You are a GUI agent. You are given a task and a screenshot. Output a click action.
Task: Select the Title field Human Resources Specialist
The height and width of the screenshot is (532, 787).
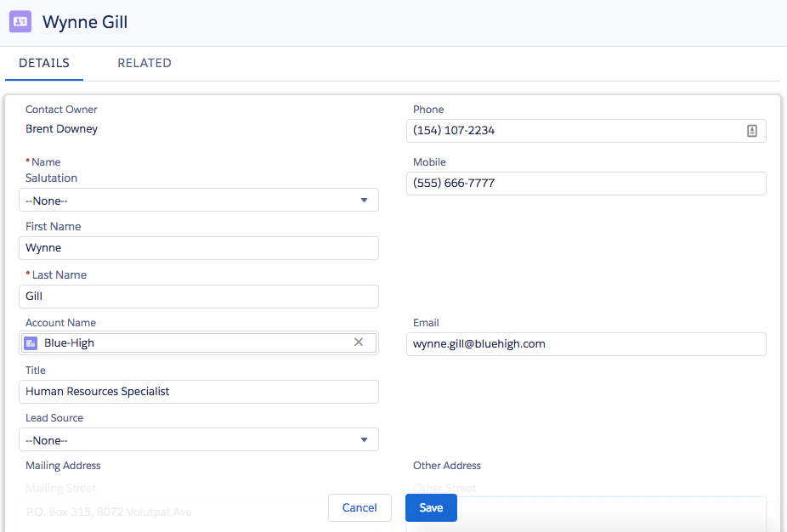pyautogui.click(x=198, y=392)
